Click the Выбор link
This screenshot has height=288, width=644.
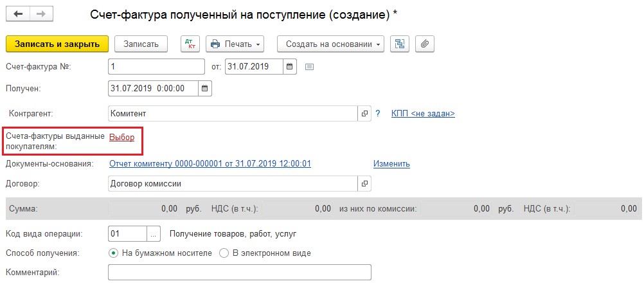click(x=122, y=137)
